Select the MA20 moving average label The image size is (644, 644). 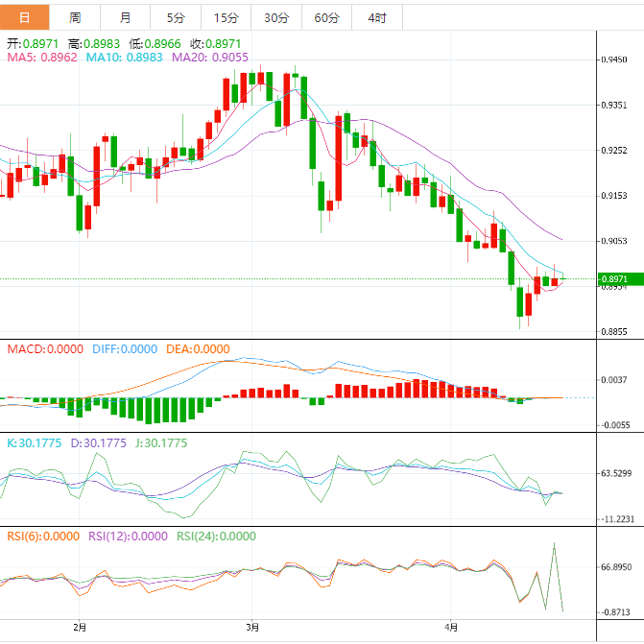click(210, 58)
